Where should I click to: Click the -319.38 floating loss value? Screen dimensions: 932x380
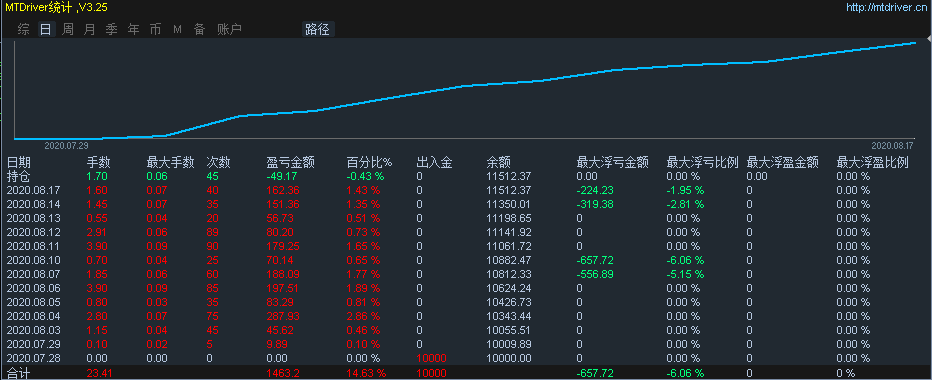point(595,205)
